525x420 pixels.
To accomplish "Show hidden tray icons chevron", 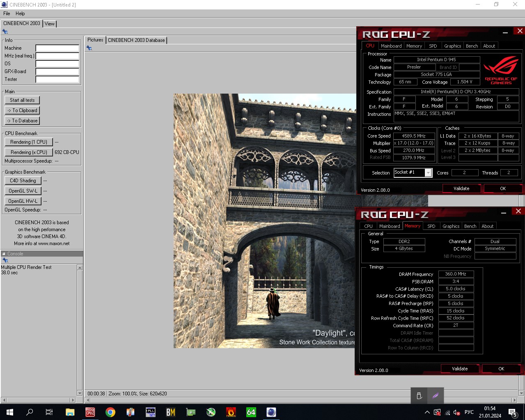I will 427,412.
